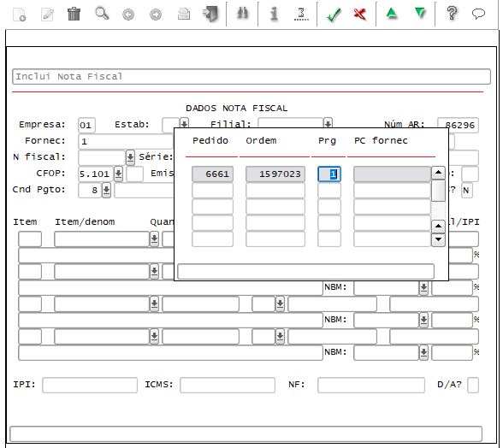Viewport: 503px width, 448px height.
Task: Click the IPI total field
Action: click(x=90, y=385)
